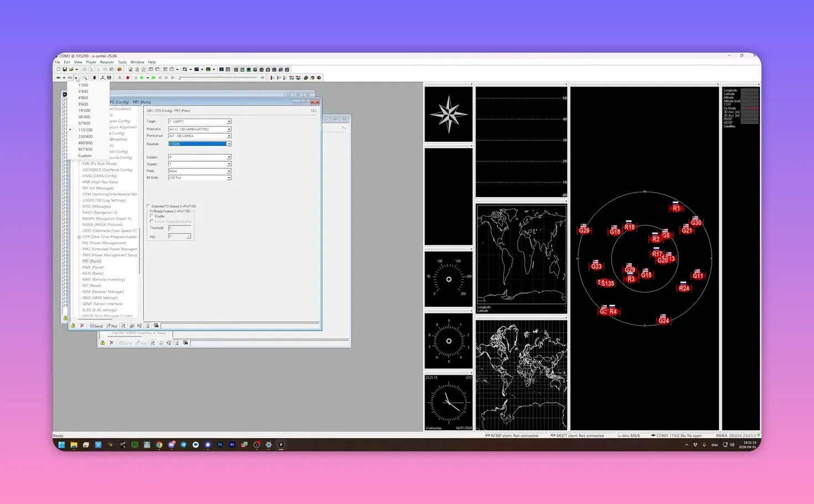Click the receiver connection icon in toolbar
The height and width of the screenshot is (504, 814).
pyautogui.click(x=58, y=78)
